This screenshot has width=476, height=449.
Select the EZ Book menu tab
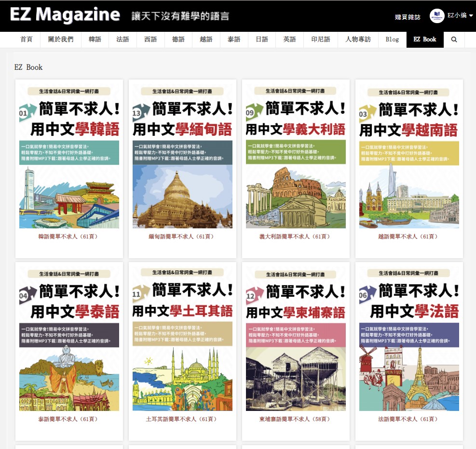click(425, 40)
